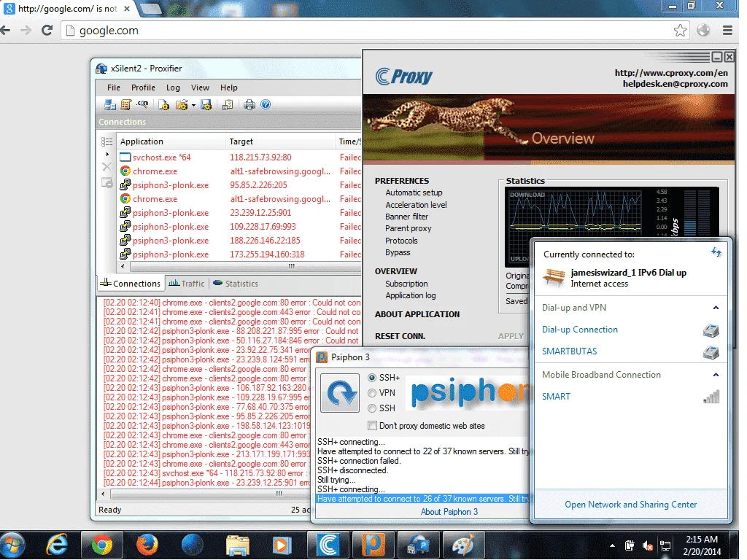This screenshot has height=560, width=747.
Task: Click APPLY button in CProxy
Action: click(x=511, y=336)
